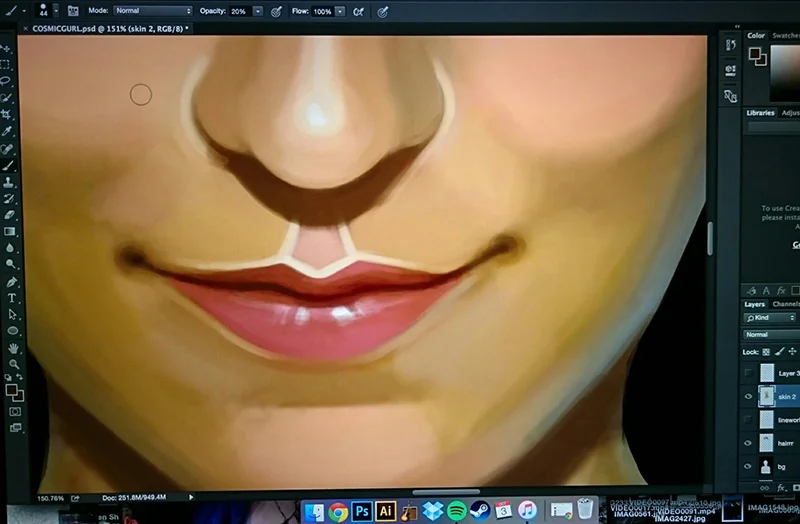Switch to the Color tab
This screenshot has height=524, width=800.
756,35
